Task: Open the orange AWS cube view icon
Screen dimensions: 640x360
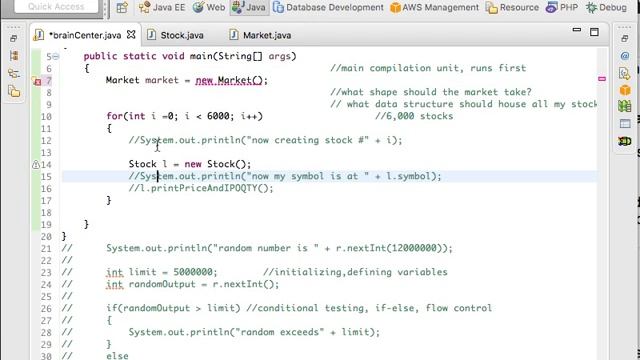Action: tap(625, 89)
